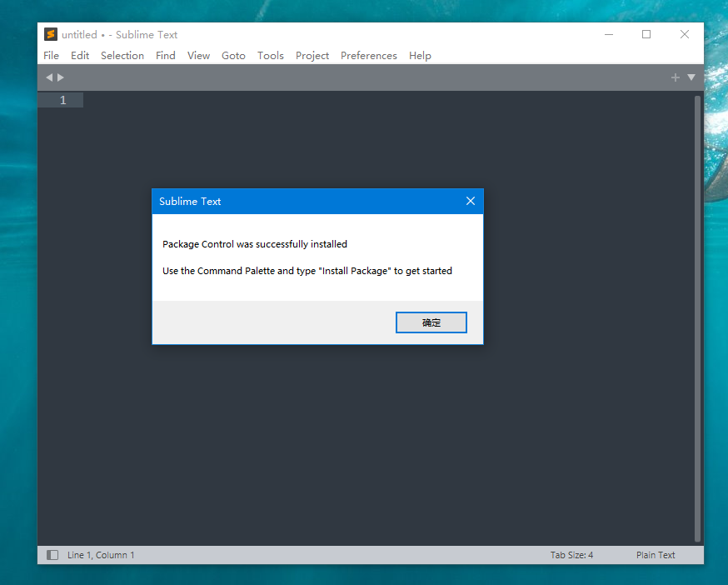Viewport: 728px width, 585px height.
Task: Click the dialog's "Sublime Text" title
Action: (x=190, y=201)
